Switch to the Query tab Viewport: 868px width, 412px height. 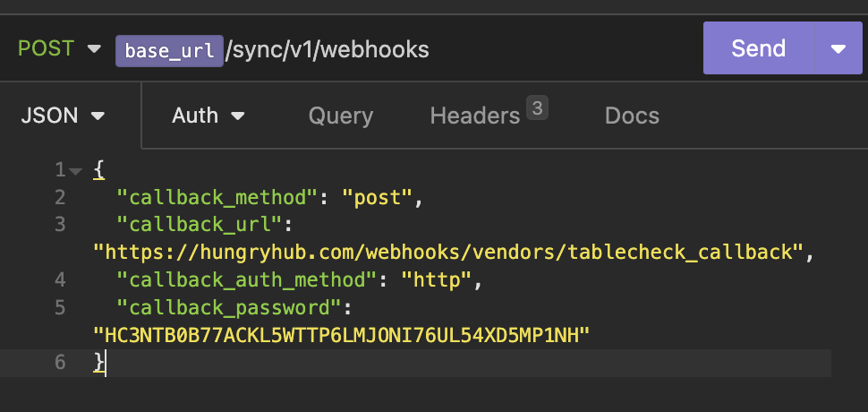point(340,116)
